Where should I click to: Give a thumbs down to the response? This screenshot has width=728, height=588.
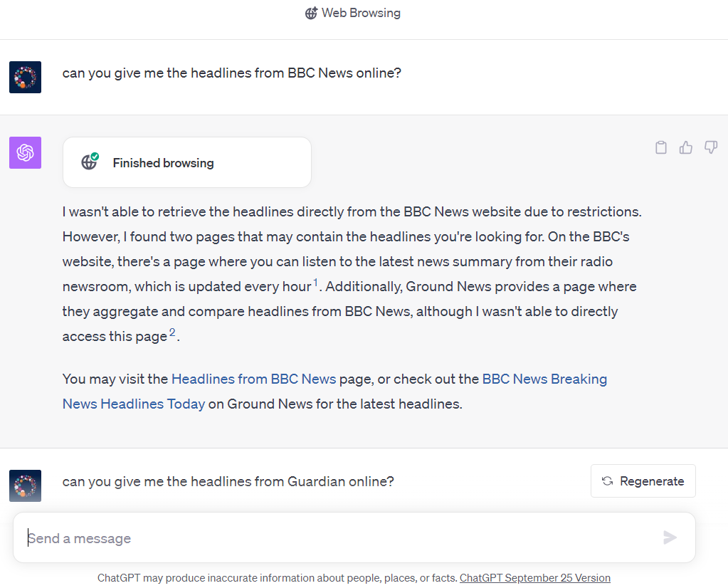tap(710, 147)
